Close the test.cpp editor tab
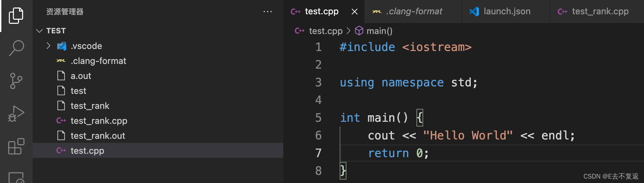The width and height of the screenshot is (644, 183). click(x=355, y=12)
